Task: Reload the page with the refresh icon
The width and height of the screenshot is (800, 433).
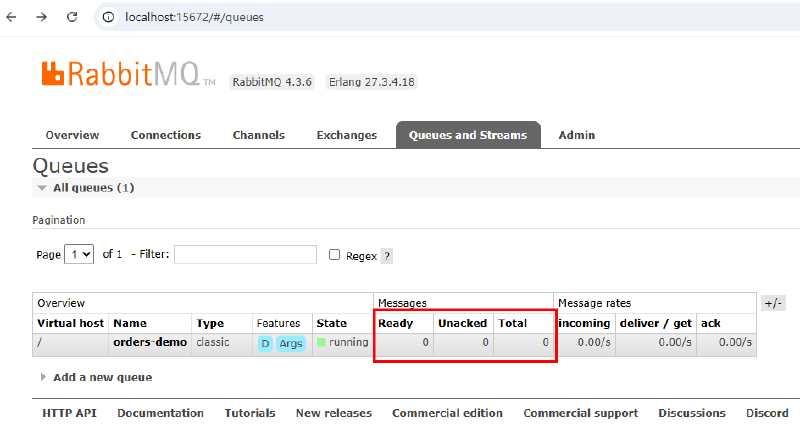Action: pos(72,17)
